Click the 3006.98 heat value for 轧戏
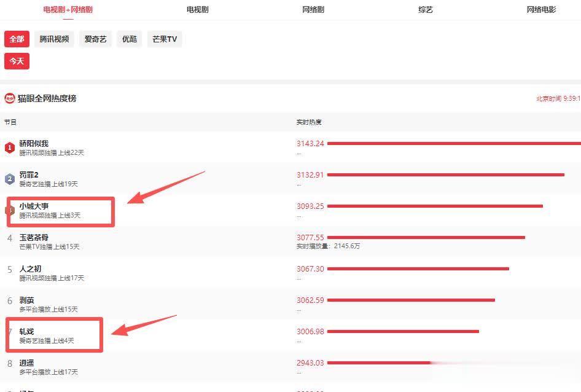The height and width of the screenshot is (392, 581). point(310,332)
